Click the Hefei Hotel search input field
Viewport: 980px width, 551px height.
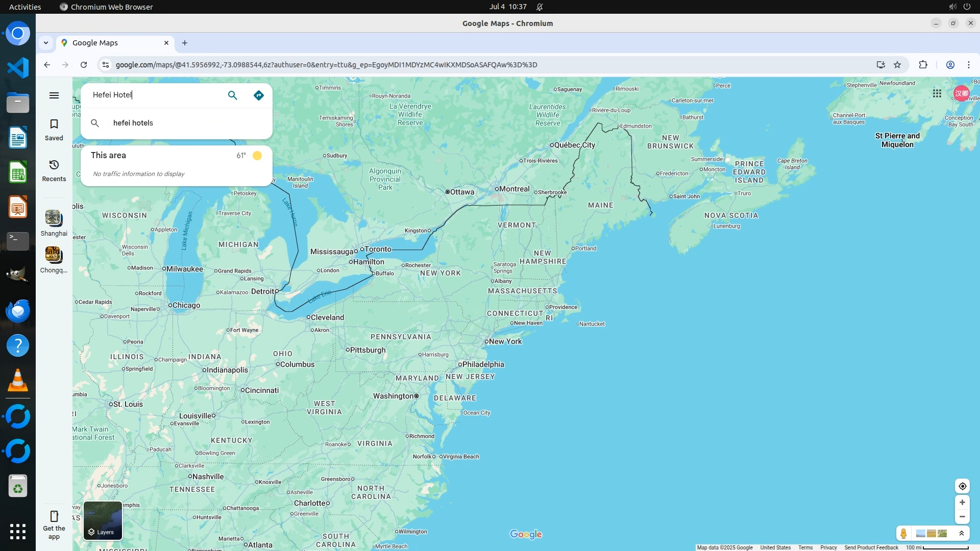153,95
